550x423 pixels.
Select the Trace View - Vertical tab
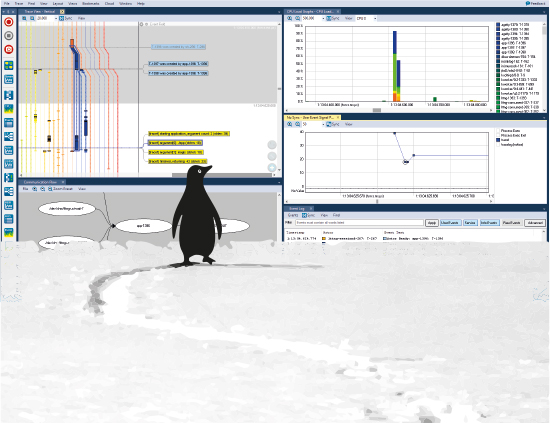pyautogui.click(x=40, y=12)
